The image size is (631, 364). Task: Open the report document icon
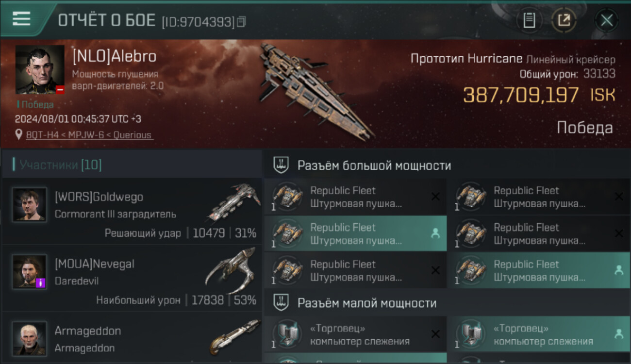click(529, 20)
